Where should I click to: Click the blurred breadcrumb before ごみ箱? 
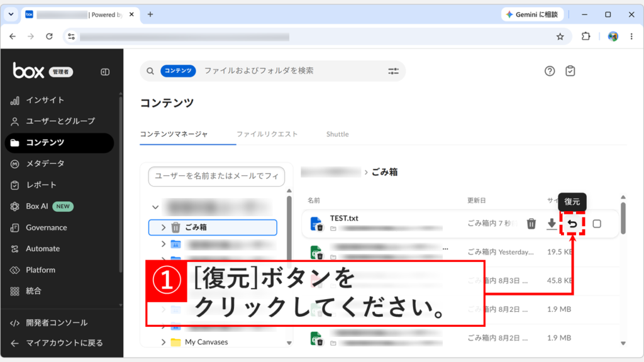click(x=331, y=172)
